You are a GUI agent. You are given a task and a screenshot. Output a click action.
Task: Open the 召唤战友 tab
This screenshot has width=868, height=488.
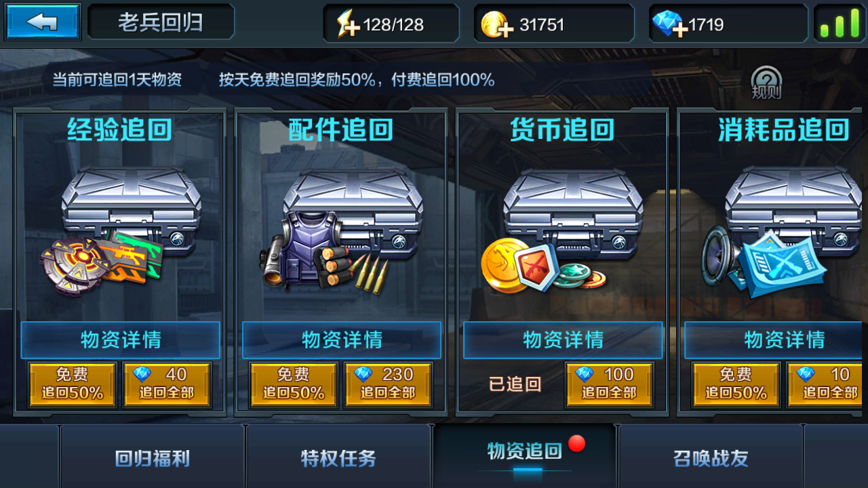pyautogui.click(x=711, y=458)
